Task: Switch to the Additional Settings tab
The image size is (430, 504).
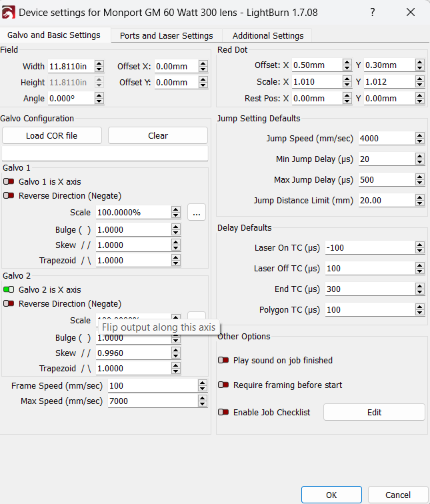Action: (x=268, y=36)
